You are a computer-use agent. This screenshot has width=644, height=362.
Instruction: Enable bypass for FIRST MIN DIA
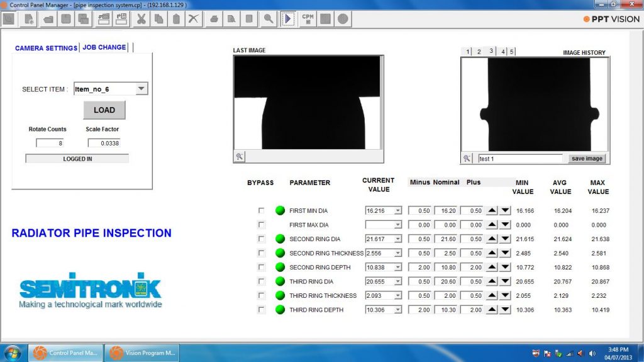pos(262,211)
